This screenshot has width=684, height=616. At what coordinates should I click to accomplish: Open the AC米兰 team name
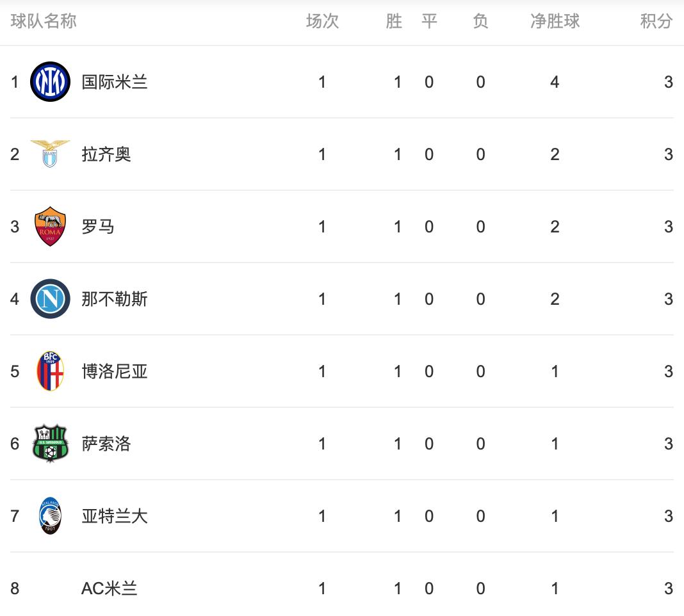click(x=110, y=588)
